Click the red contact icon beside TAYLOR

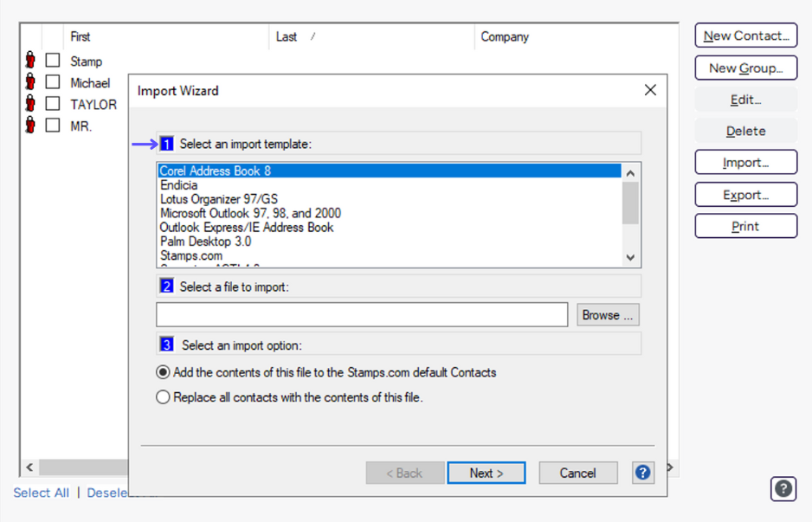(x=30, y=104)
